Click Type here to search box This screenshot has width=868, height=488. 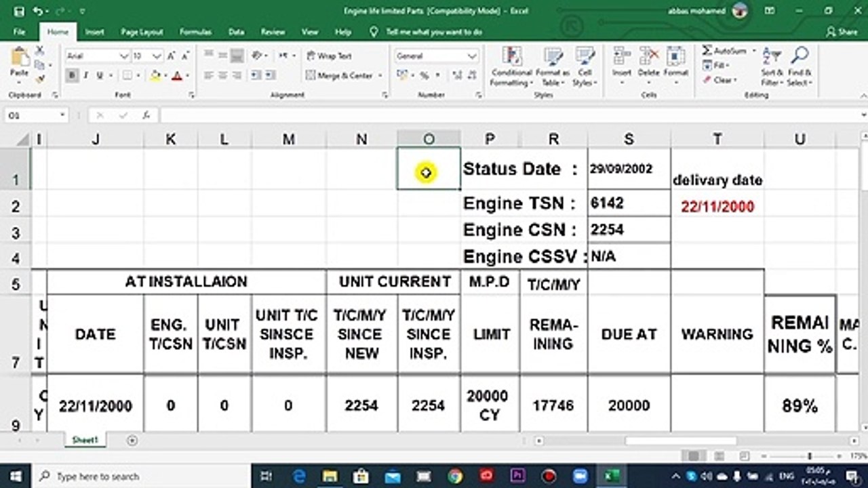pos(142,476)
